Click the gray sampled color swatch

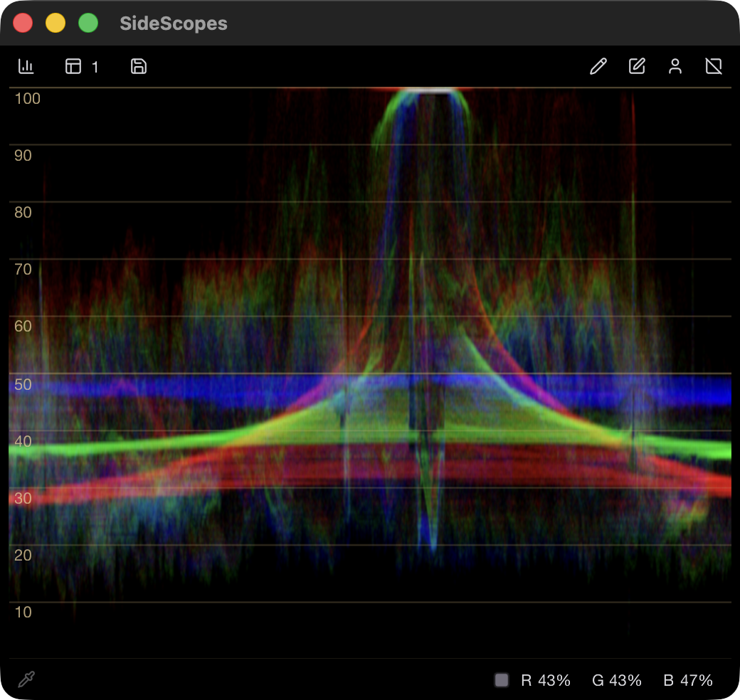501,679
